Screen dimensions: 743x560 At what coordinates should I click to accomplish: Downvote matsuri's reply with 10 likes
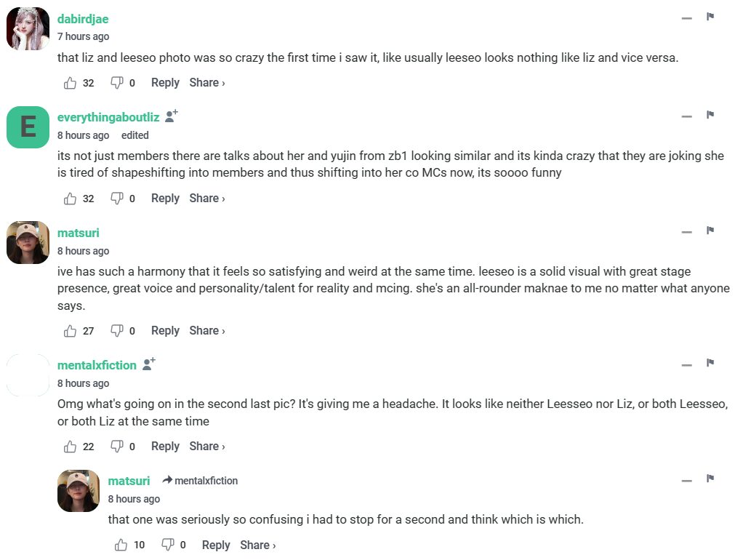(x=167, y=545)
